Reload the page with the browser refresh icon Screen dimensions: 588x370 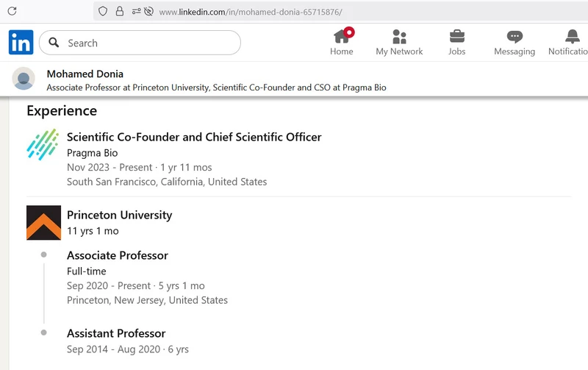[12, 11]
